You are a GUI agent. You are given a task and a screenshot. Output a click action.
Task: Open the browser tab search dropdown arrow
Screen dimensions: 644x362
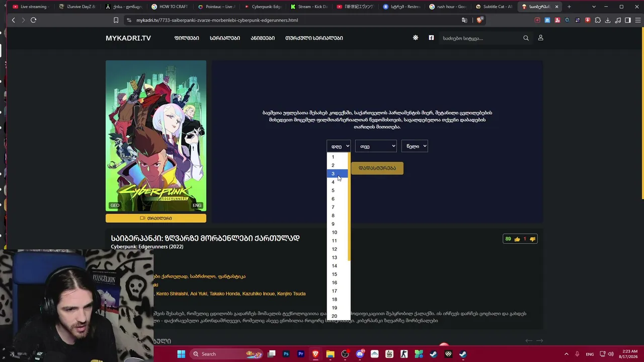(594, 7)
